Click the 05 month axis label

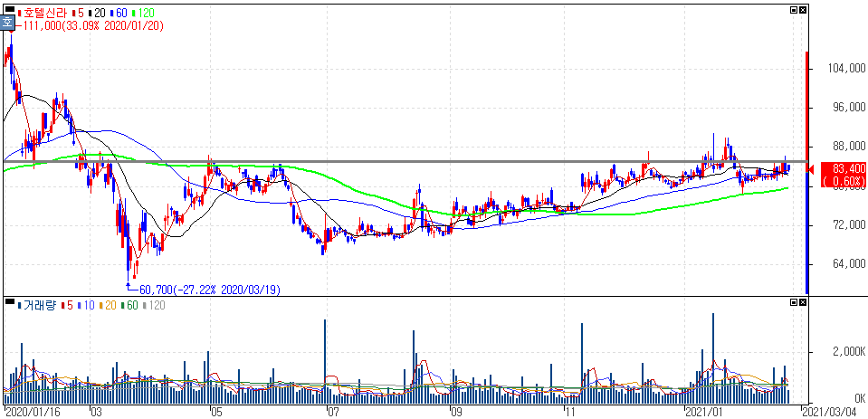click(x=215, y=413)
